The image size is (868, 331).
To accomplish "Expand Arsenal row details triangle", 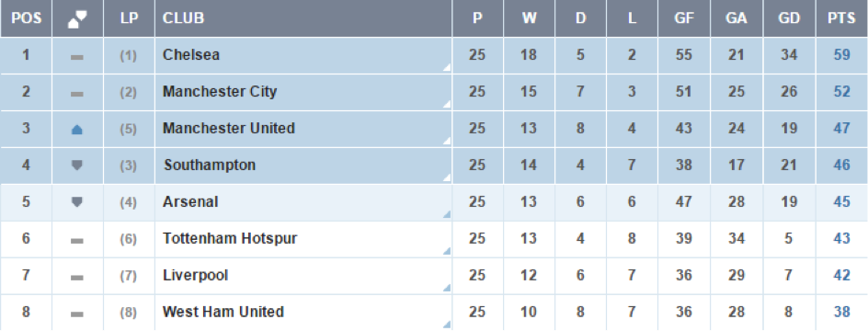I will coord(447,214).
